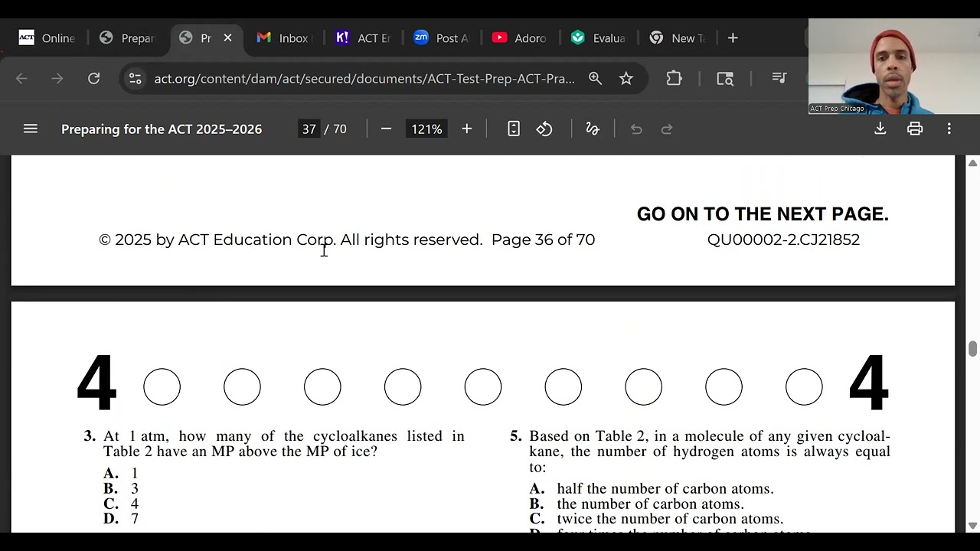980x551 pixels.
Task: Click answer choice B. 3 for question 3
Action: tap(121, 488)
